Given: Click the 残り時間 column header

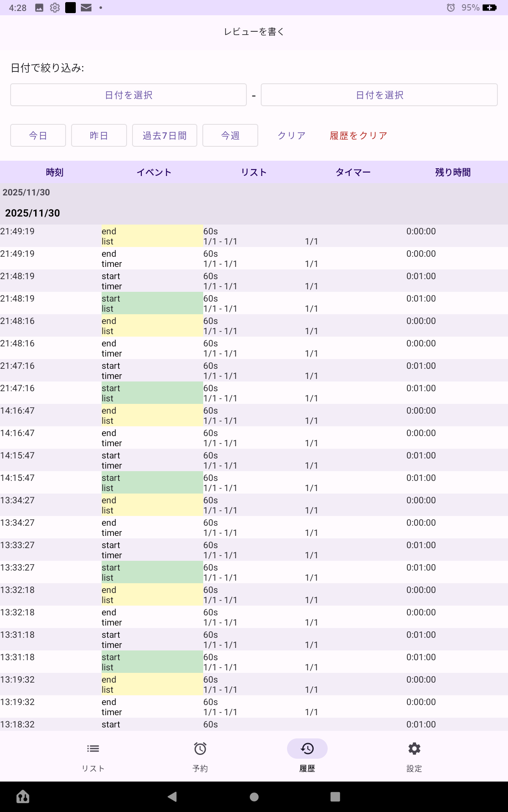Looking at the screenshot, I should pos(453,172).
